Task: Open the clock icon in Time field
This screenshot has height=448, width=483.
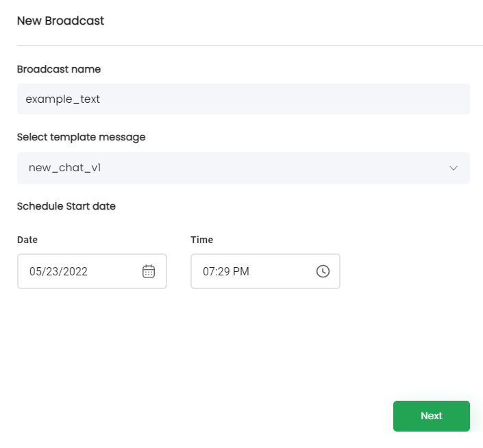Action: [323, 271]
